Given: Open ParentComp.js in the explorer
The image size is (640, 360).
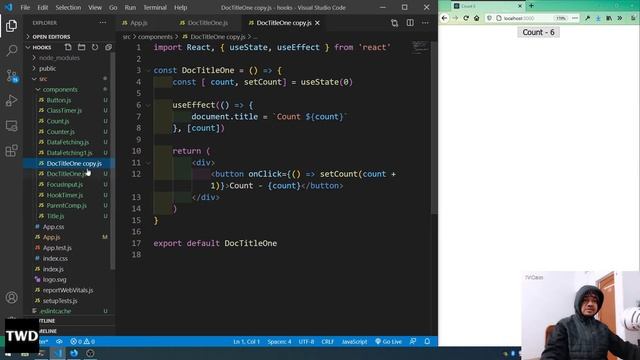Looking at the screenshot, I should coord(67,206).
